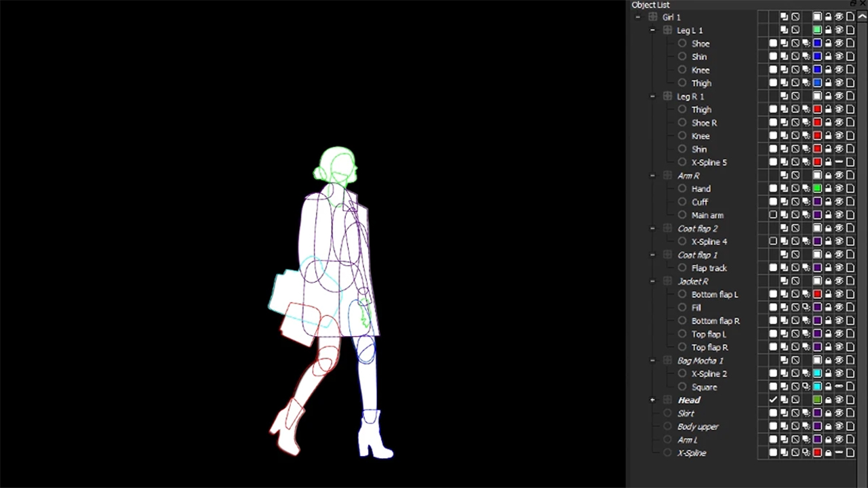This screenshot has width=868, height=488.
Task: Toggle eye visibility for Shoe layer
Action: (x=839, y=43)
